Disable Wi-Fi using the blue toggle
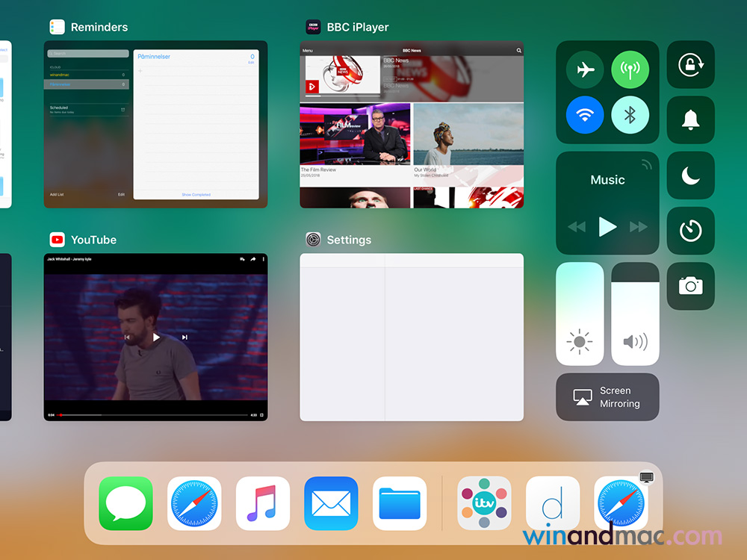747x560 pixels. tap(585, 115)
